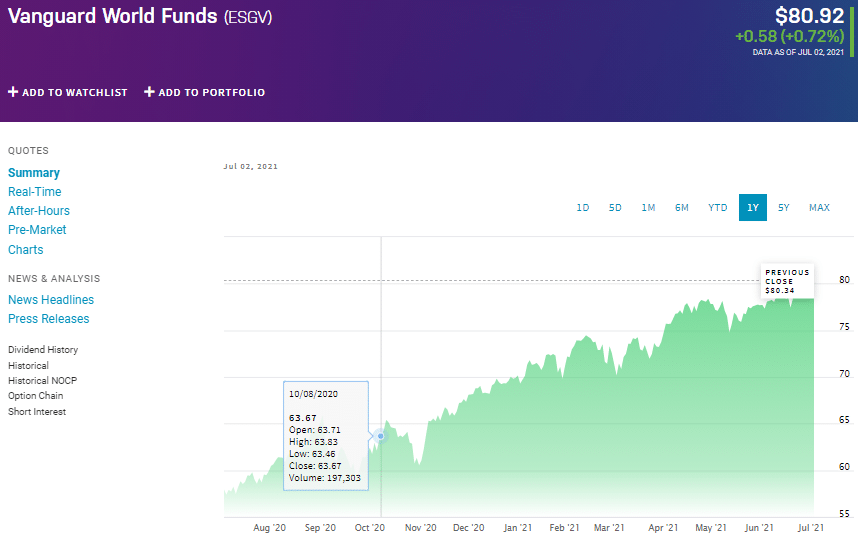The image size is (858, 549).
Task: Open the Summary quotes page
Action: tap(34, 173)
